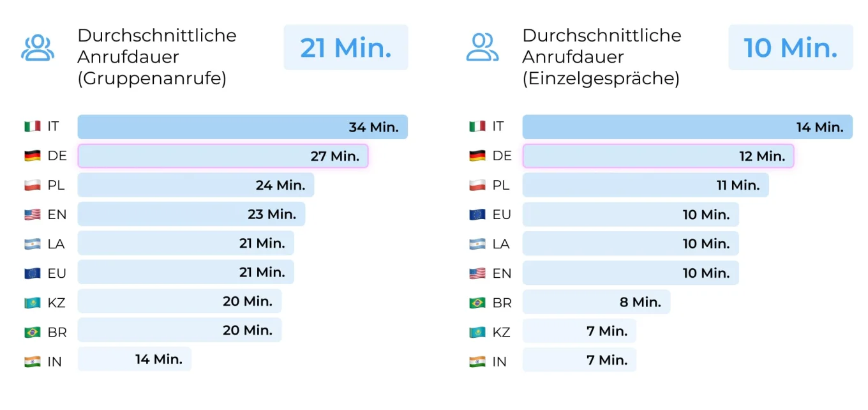Click the IT 34 Min. group bar

point(243,127)
